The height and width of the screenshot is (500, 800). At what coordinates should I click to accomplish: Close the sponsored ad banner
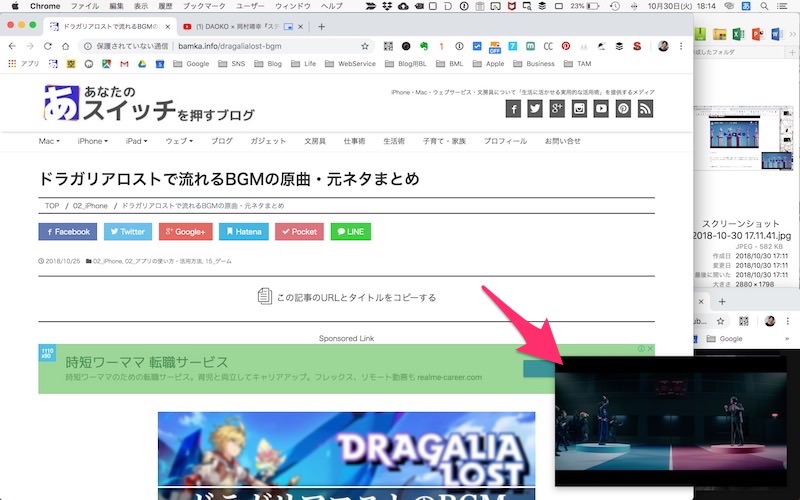point(651,348)
